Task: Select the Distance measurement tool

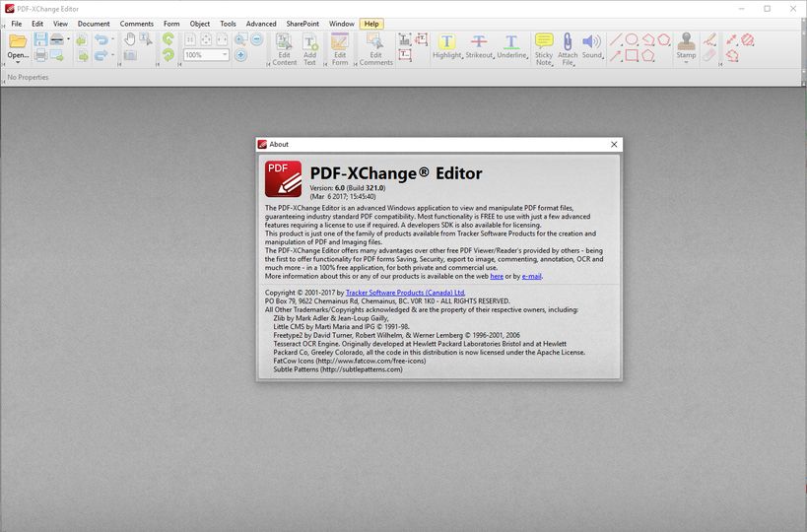Action: click(732, 39)
